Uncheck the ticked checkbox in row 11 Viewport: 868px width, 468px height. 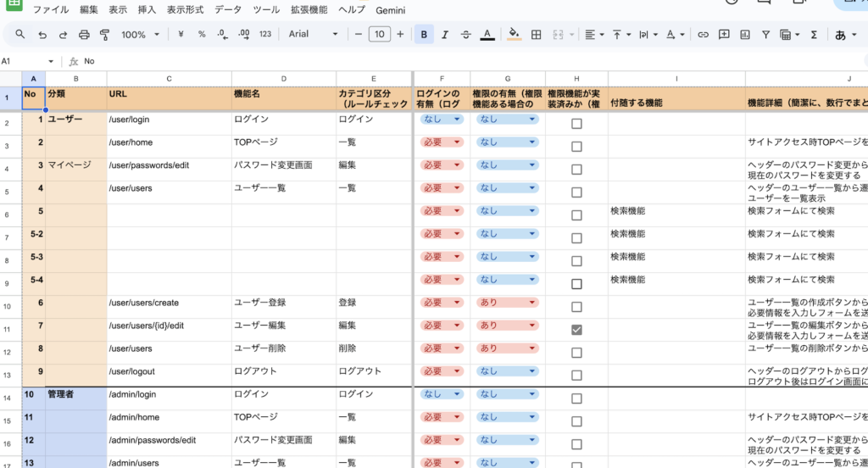pyautogui.click(x=576, y=330)
